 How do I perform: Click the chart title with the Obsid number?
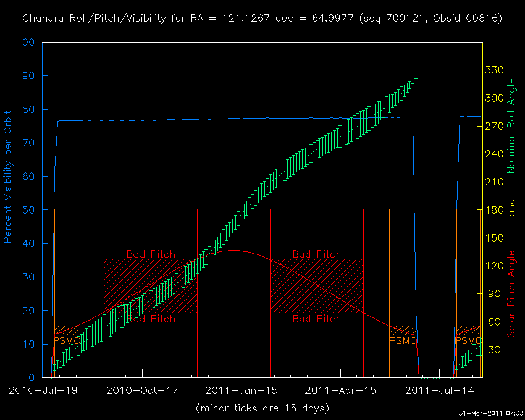tap(262, 19)
